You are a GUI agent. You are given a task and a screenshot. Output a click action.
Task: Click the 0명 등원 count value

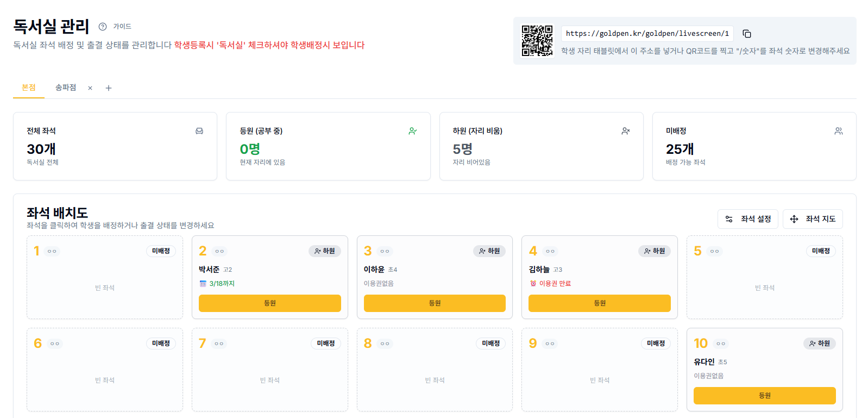coord(250,149)
